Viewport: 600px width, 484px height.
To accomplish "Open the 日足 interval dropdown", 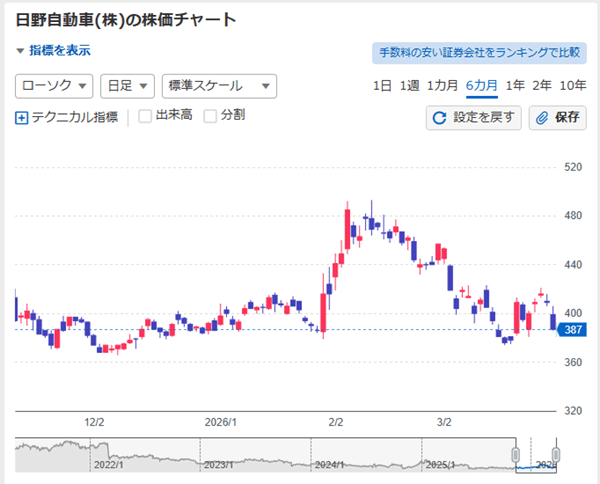I will 127,86.
